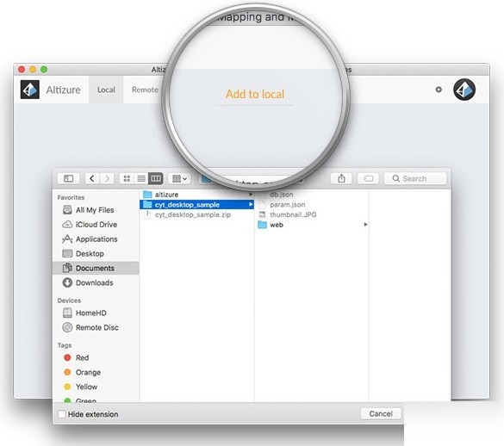Select Remote Disc device
The image size is (504, 446).
coord(96,327)
